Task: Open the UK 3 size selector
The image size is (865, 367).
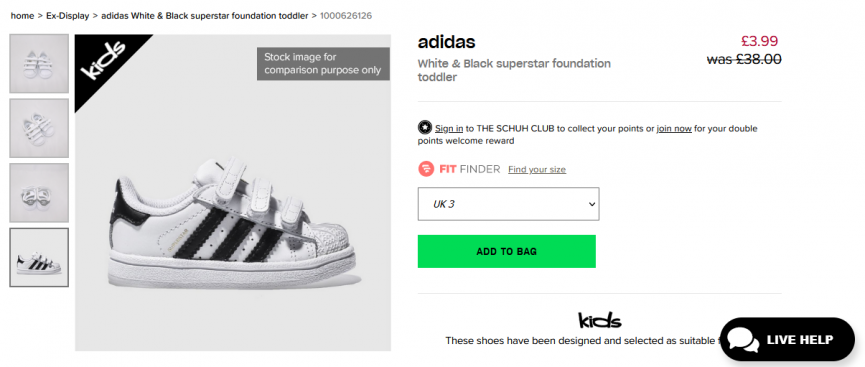Action: [x=508, y=204]
